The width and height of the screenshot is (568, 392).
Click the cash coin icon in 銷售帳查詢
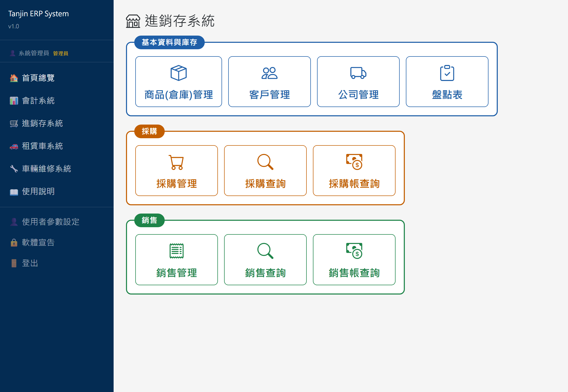tap(354, 251)
